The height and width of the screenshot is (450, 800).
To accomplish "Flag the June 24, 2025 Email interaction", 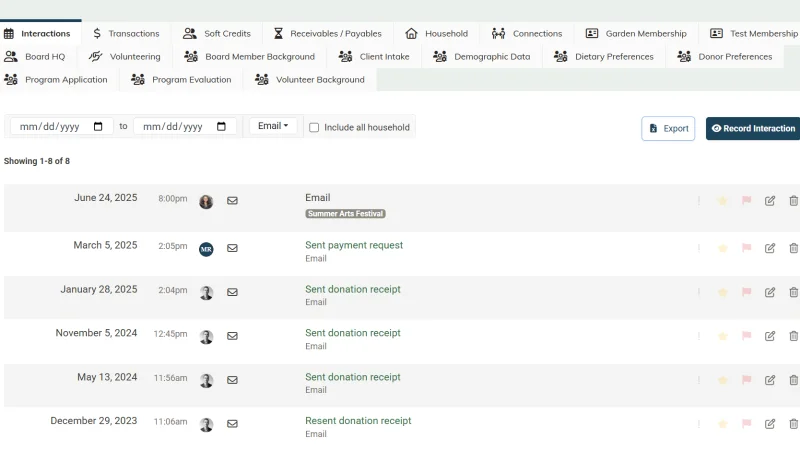I will point(746,201).
